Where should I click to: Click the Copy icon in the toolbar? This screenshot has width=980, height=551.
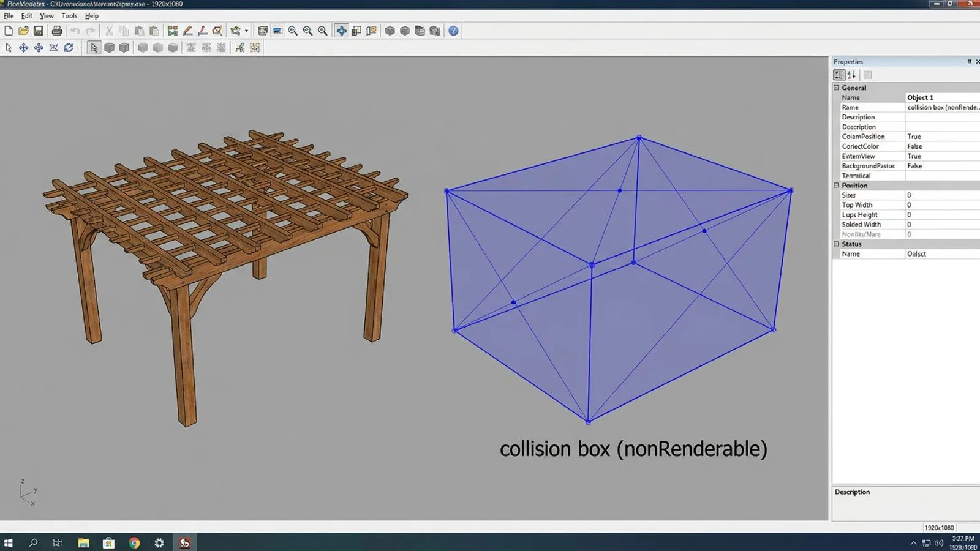click(x=124, y=31)
